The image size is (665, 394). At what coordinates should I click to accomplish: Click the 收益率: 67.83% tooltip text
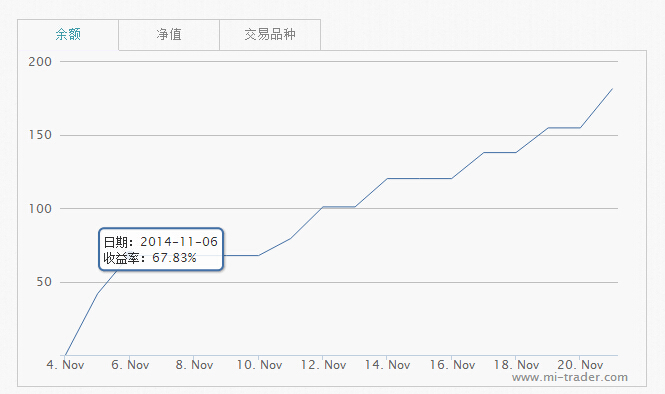[150, 258]
